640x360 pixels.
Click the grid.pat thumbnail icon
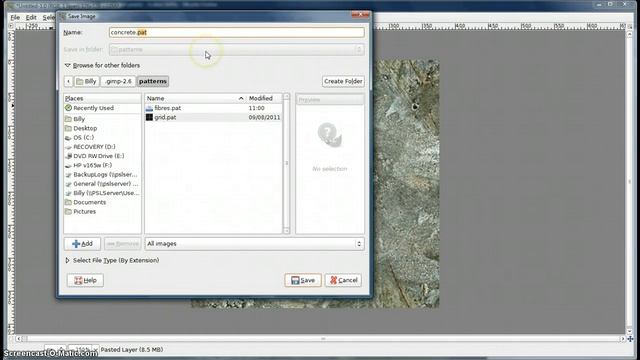click(149, 117)
